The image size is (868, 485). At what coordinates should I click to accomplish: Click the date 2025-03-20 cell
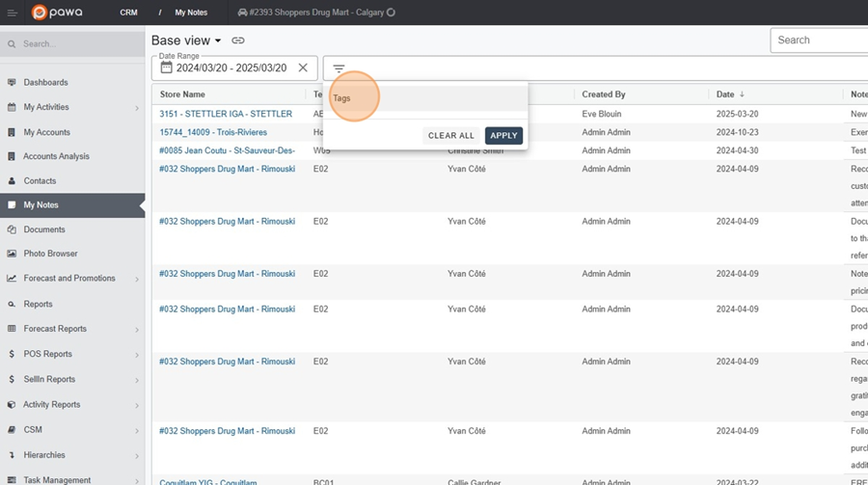click(x=738, y=114)
